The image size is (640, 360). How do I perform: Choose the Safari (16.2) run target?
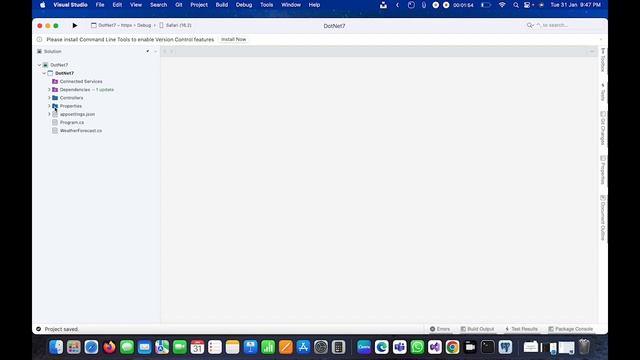coord(175,25)
